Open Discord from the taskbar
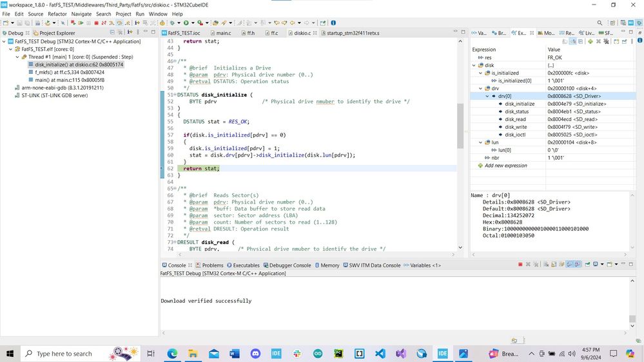644x362 pixels. [255, 354]
